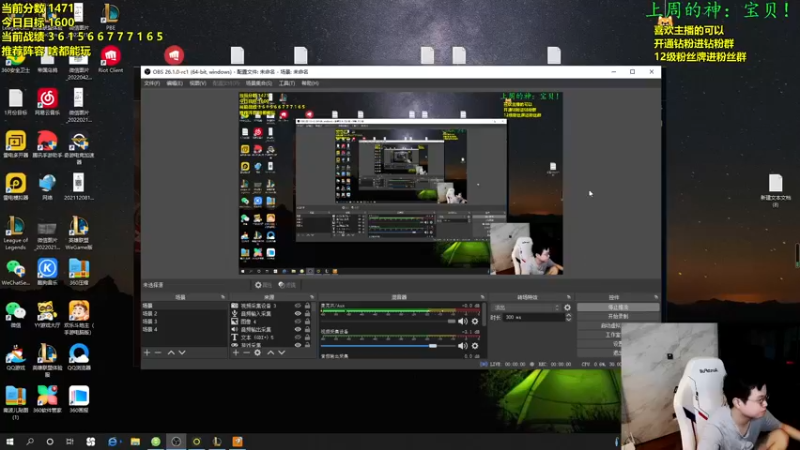Viewport: 800px width, 450px height.
Task: Toggle lock on audio input capture source
Action: tap(308, 314)
